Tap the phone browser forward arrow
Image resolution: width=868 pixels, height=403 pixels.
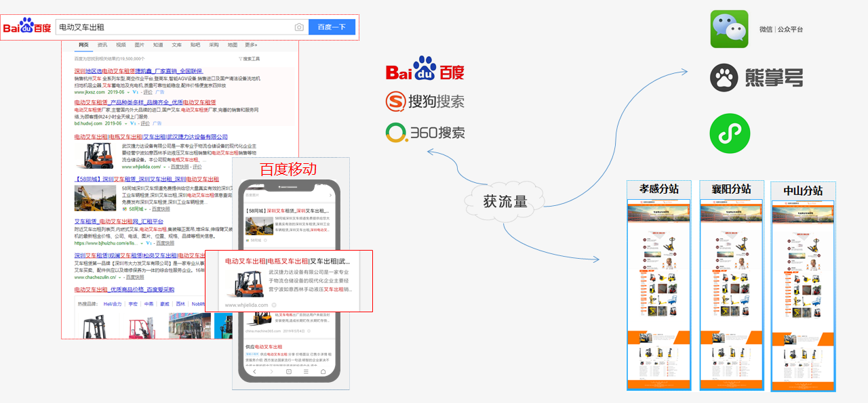(271, 372)
